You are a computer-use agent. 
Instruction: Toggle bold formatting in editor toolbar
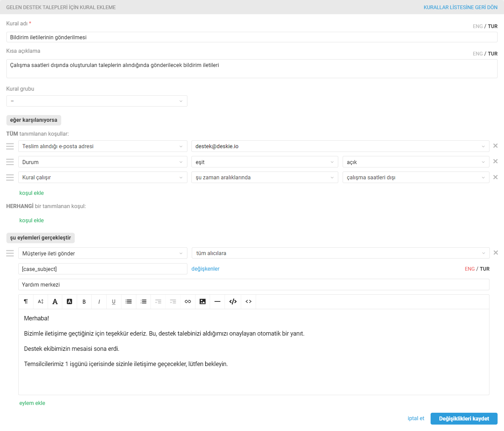(x=84, y=302)
